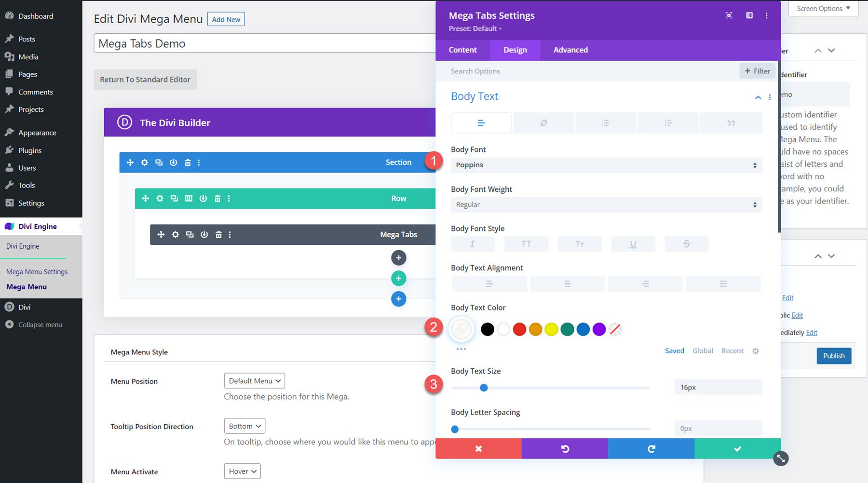Go to Appearance in the admin menu
The height and width of the screenshot is (483, 868).
point(37,133)
